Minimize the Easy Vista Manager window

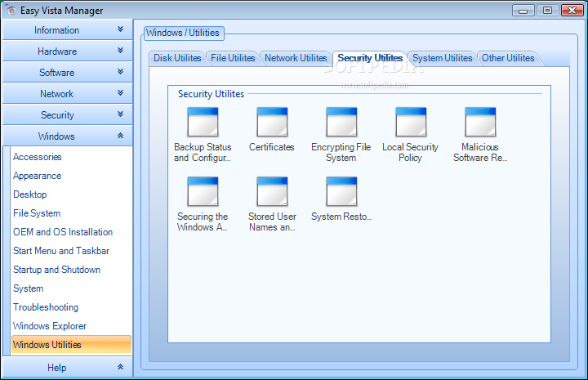point(523,11)
